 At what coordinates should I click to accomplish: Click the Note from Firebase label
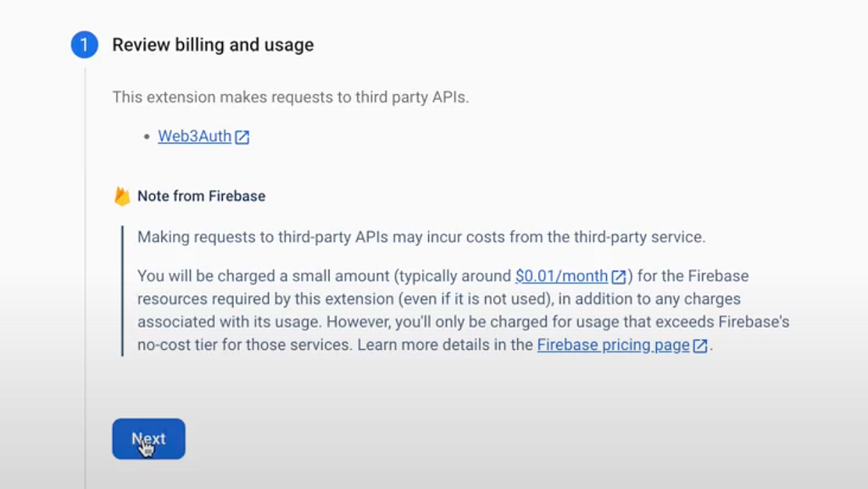tap(201, 196)
